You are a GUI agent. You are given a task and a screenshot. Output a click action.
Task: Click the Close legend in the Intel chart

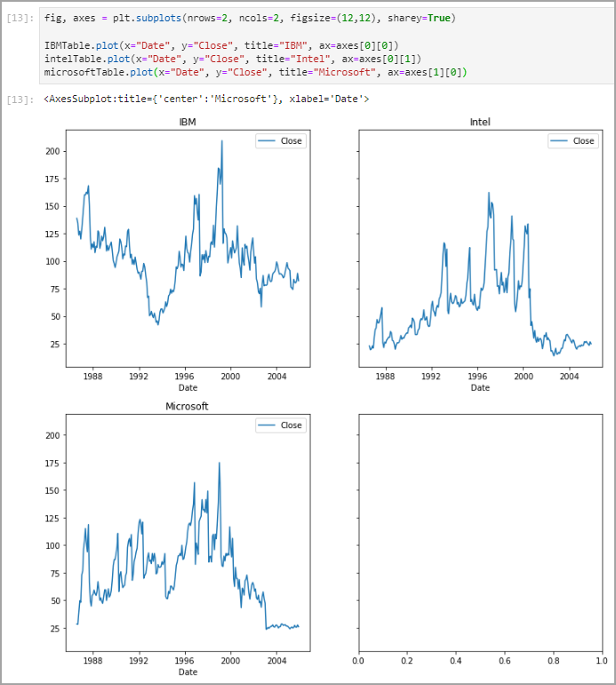(573, 141)
